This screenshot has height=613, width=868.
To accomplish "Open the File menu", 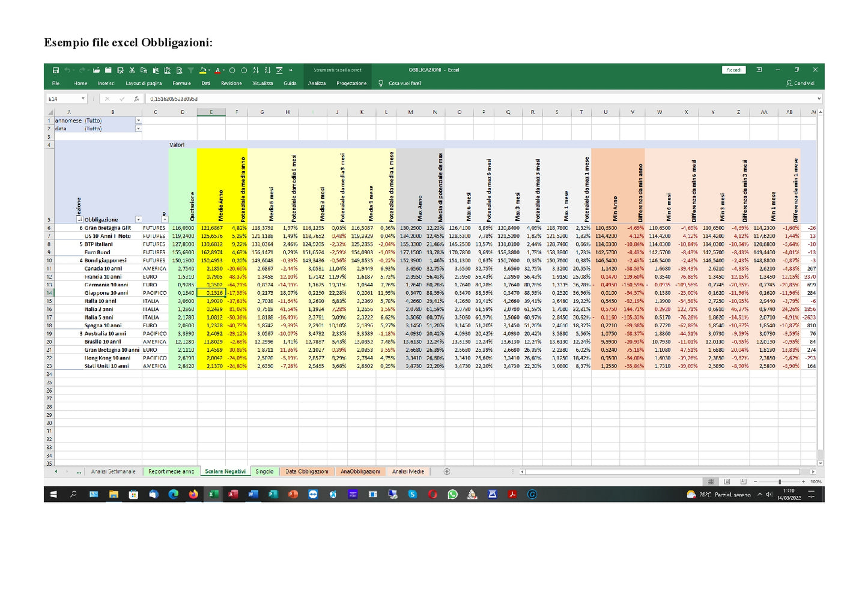I will (x=56, y=83).
